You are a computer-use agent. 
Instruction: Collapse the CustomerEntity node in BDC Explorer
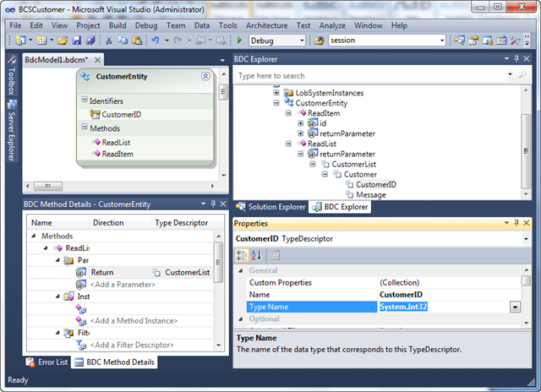276,103
